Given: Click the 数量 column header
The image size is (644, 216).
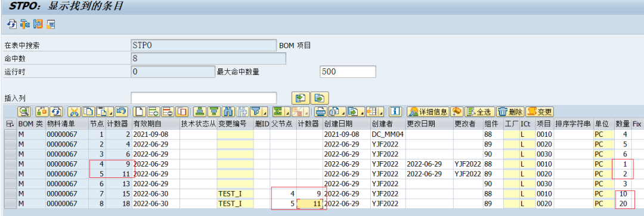Looking at the screenshot, I should coord(623,123).
